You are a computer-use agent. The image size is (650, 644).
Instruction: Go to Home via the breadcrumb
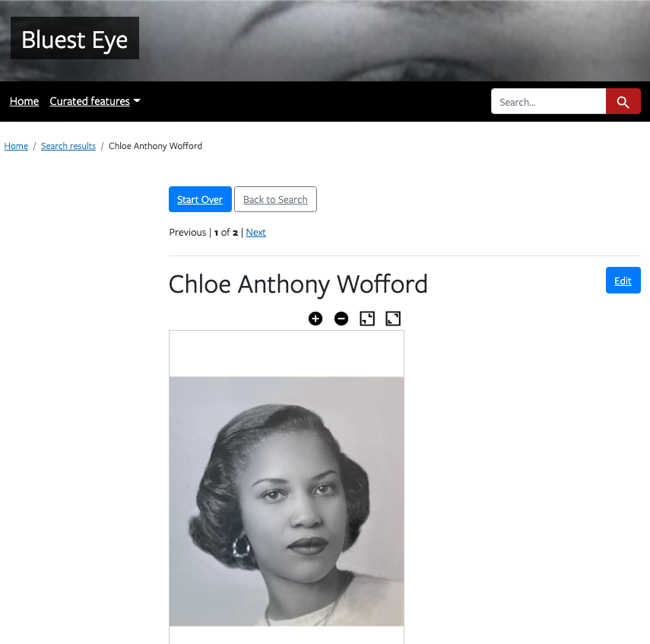point(16,146)
